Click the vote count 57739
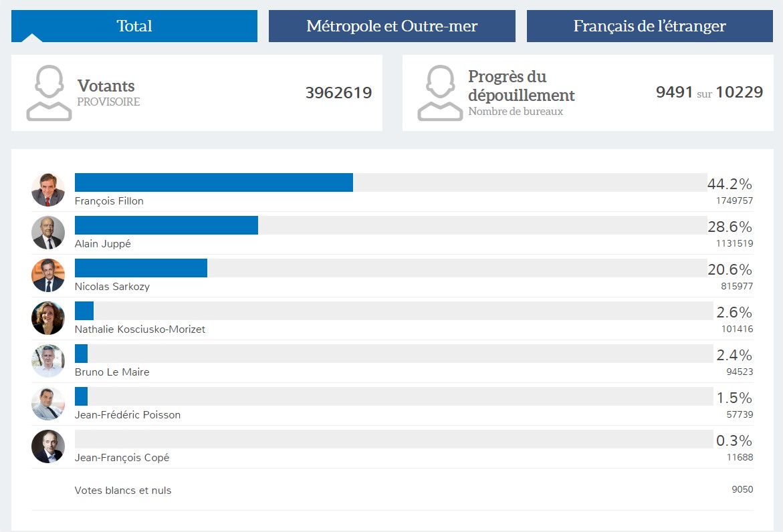 coord(740,414)
